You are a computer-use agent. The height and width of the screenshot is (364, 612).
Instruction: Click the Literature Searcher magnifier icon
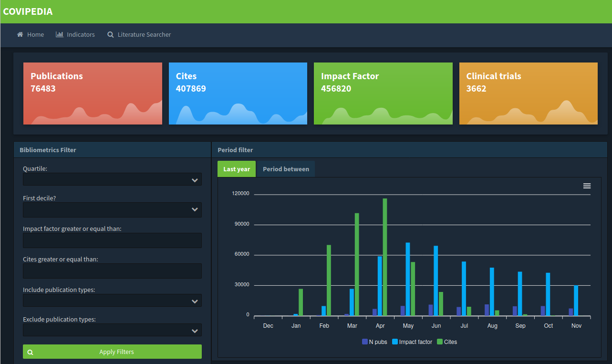111,35
